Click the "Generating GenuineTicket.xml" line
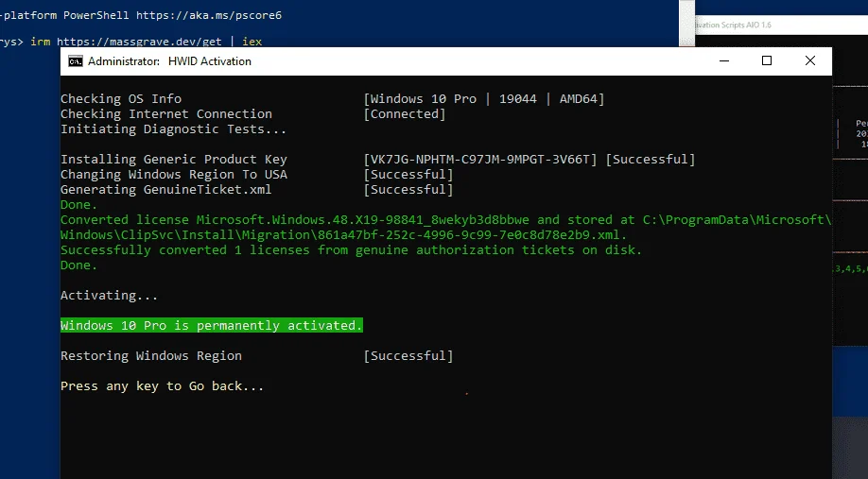This screenshot has width=868, height=479. (166, 190)
